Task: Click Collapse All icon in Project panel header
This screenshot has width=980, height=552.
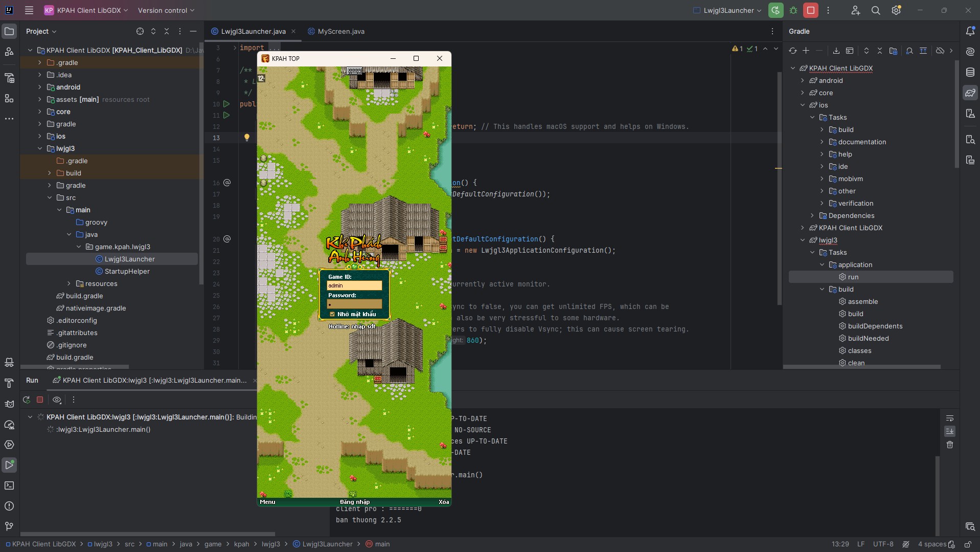Action: [x=167, y=31]
